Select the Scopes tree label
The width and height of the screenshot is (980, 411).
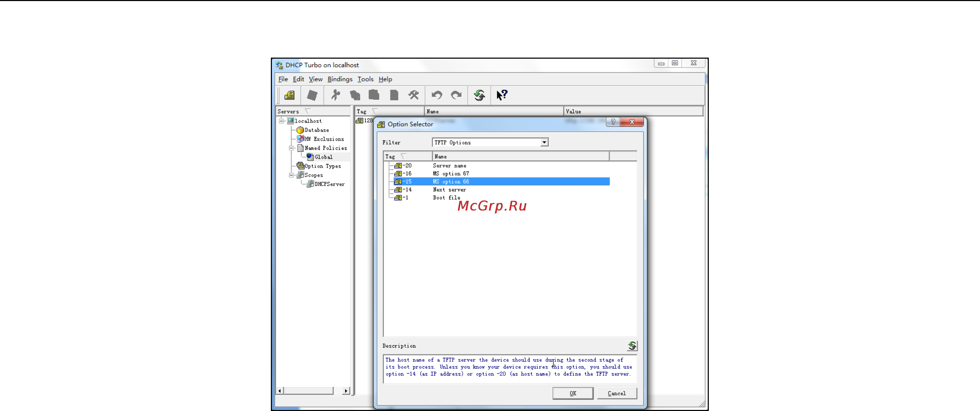pyautogui.click(x=314, y=175)
